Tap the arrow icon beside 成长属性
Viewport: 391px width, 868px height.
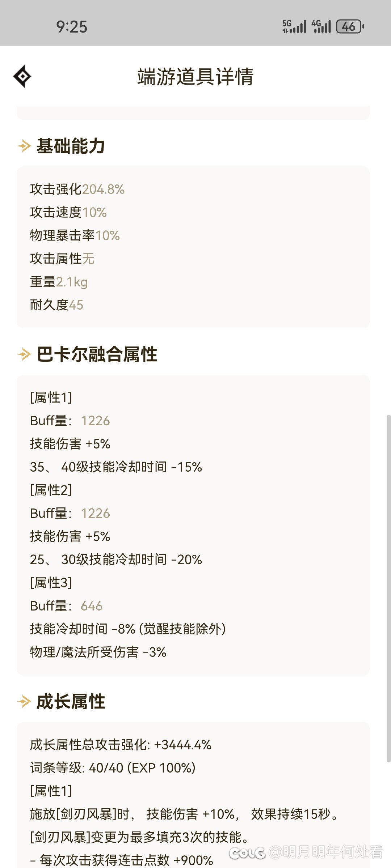point(24,702)
